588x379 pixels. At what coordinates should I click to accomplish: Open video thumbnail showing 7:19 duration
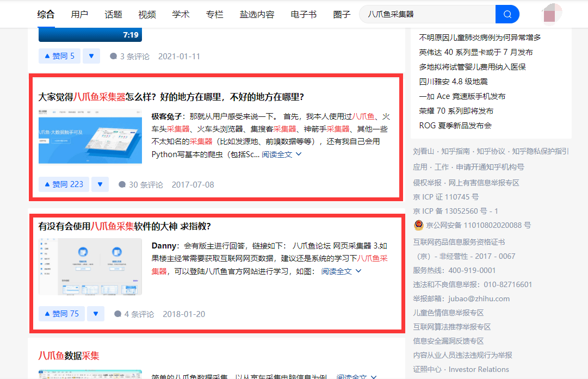90,34
